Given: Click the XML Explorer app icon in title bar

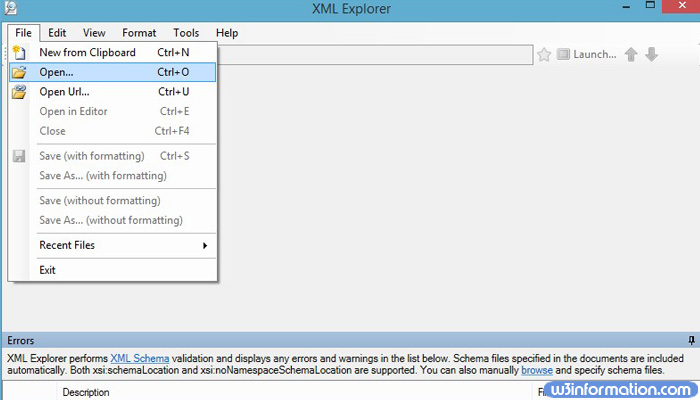Looking at the screenshot, I should [x=11, y=8].
